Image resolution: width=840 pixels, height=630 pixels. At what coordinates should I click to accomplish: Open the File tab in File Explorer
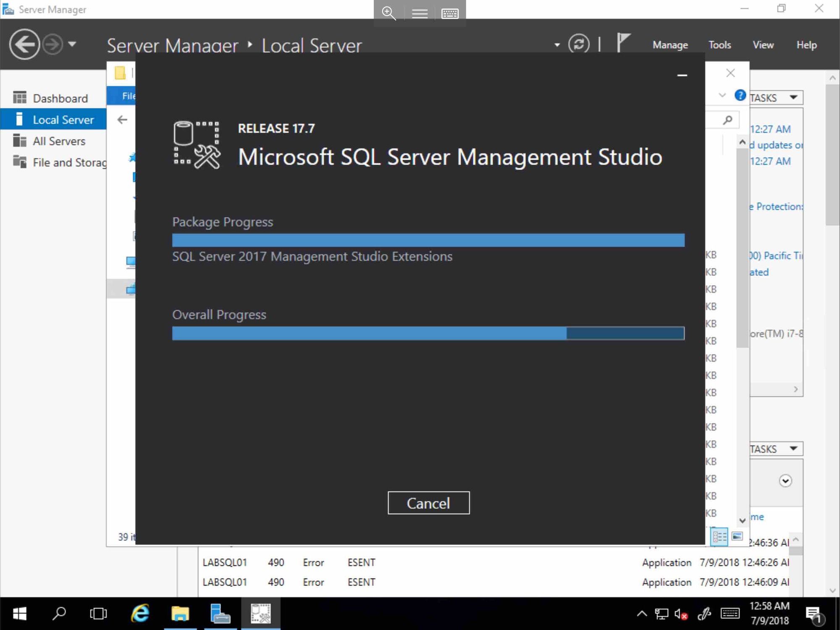[128, 96]
